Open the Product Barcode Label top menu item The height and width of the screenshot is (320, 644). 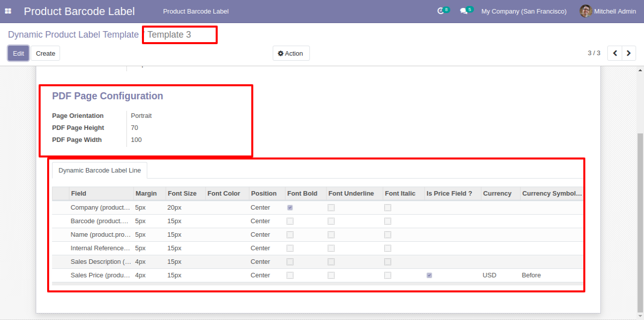[x=196, y=11]
